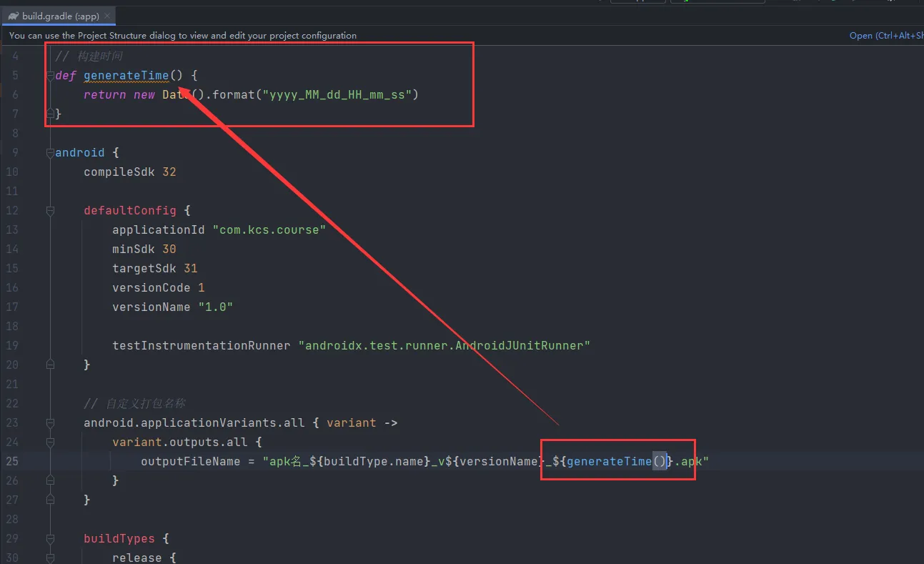Click the testInstrumentationRunner property name
Screen dimensions: 924x564
(202, 345)
